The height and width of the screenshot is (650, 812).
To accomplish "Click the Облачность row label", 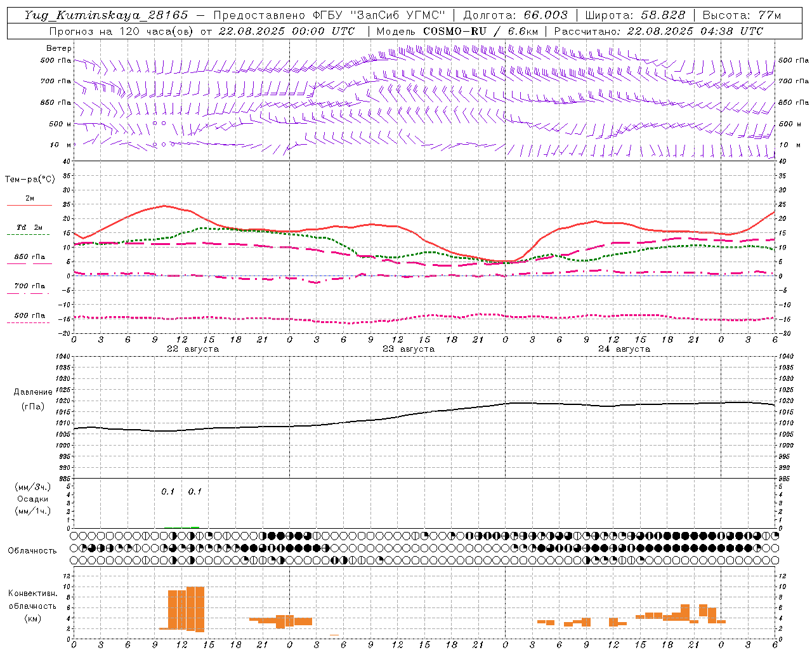I will click(32, 550).
